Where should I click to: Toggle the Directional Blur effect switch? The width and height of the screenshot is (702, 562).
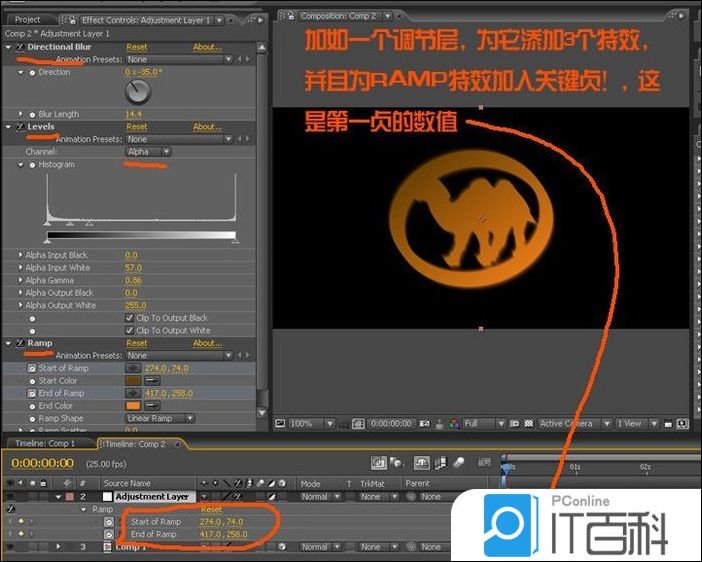pyautogui.click(x=21, y=47)
